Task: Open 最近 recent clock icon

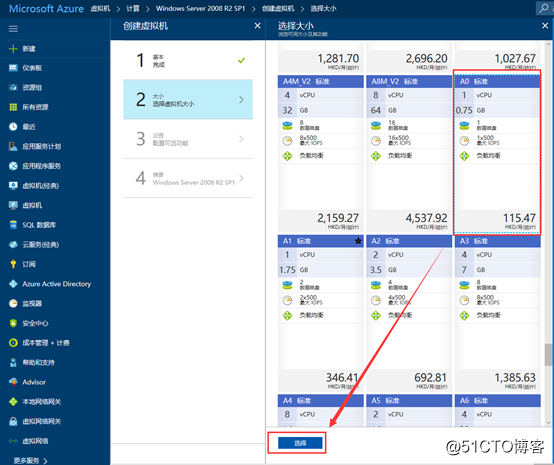Action: tap(13, 126)
